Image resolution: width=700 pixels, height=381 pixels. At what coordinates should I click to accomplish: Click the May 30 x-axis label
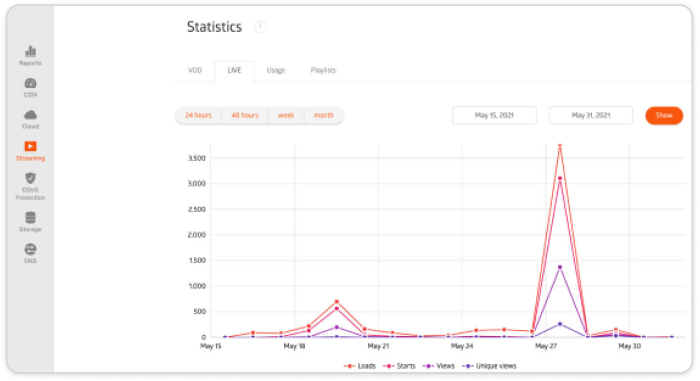point(629,346)
